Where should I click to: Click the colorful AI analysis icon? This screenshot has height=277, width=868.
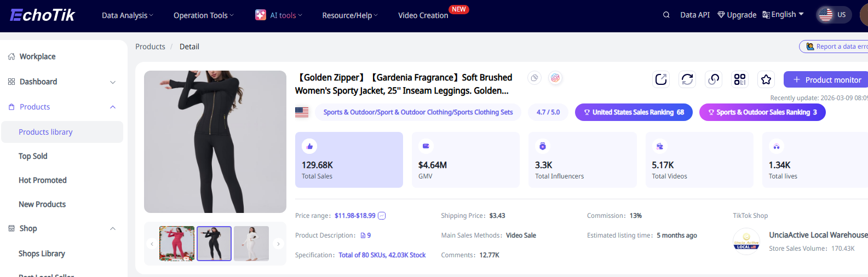tap(555, 78)
